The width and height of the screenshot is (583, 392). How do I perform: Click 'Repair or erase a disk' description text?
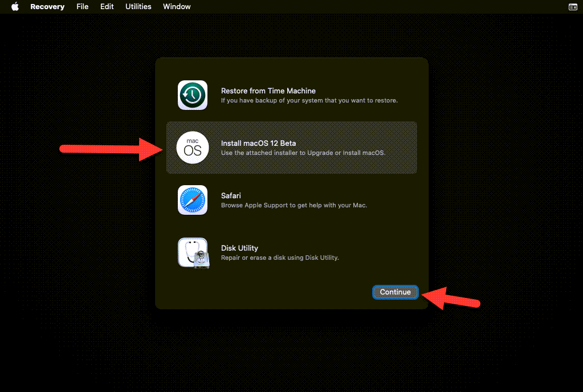[x=280, y=258]
